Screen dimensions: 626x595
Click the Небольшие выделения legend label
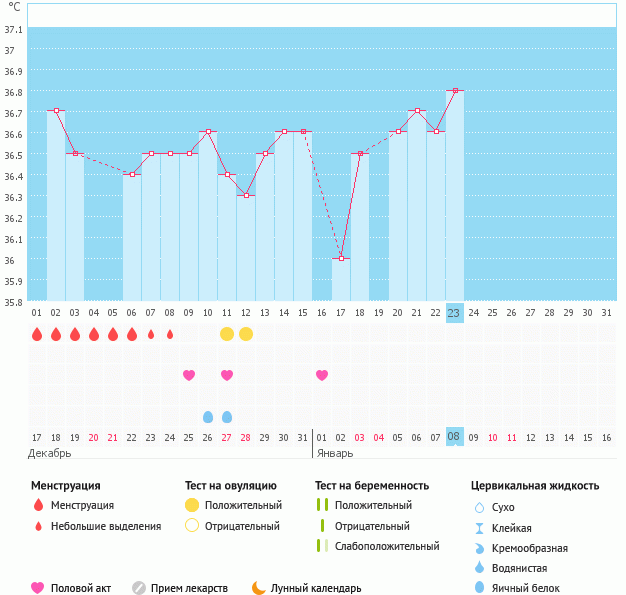(x=106, y=526)
